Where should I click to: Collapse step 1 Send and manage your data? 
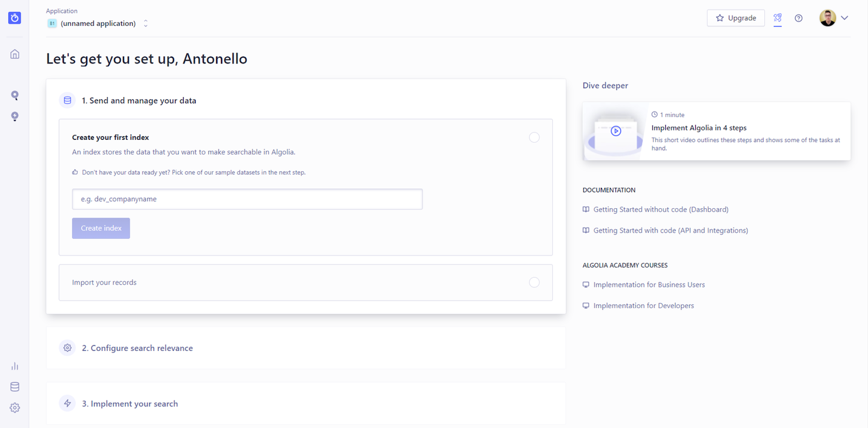(x=139, y=100)
